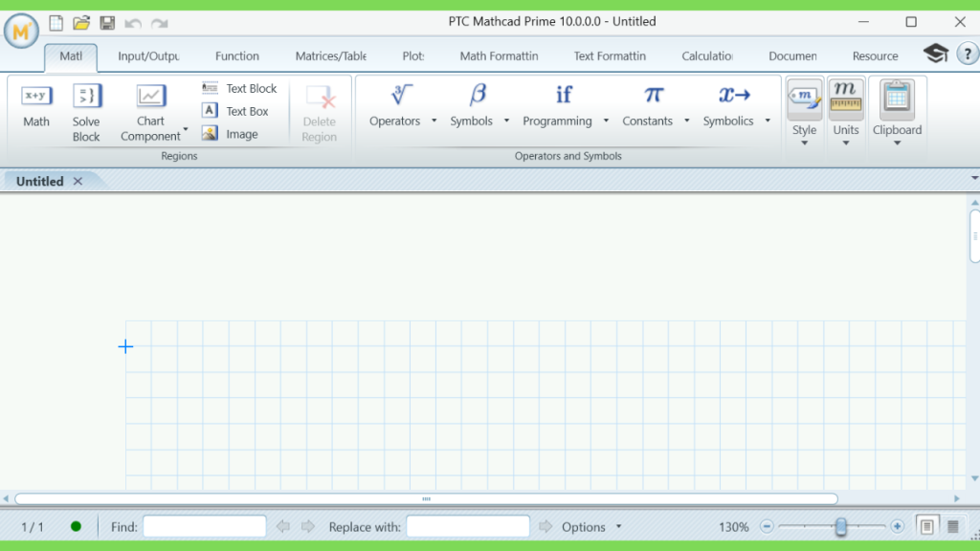Viewport: 980px width, 551px height.
Task: Open the Symbols gallery
Action: (x=472, y=106)
